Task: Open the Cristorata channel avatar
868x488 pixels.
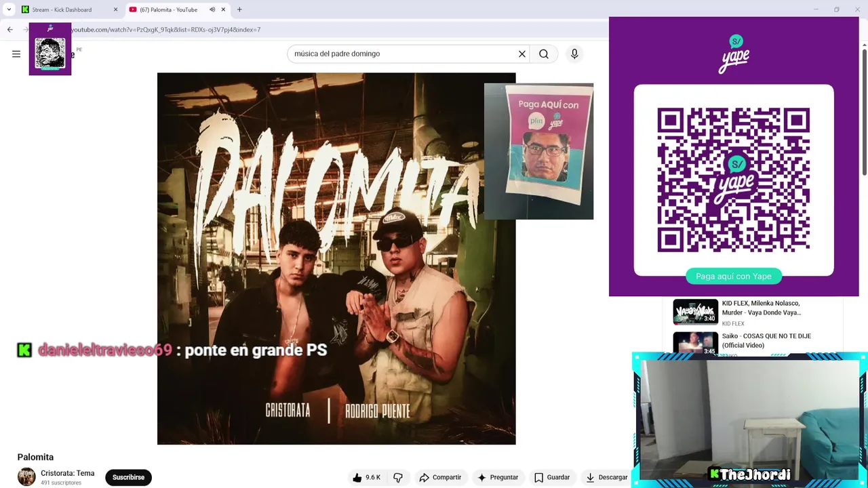Action: 26,477
